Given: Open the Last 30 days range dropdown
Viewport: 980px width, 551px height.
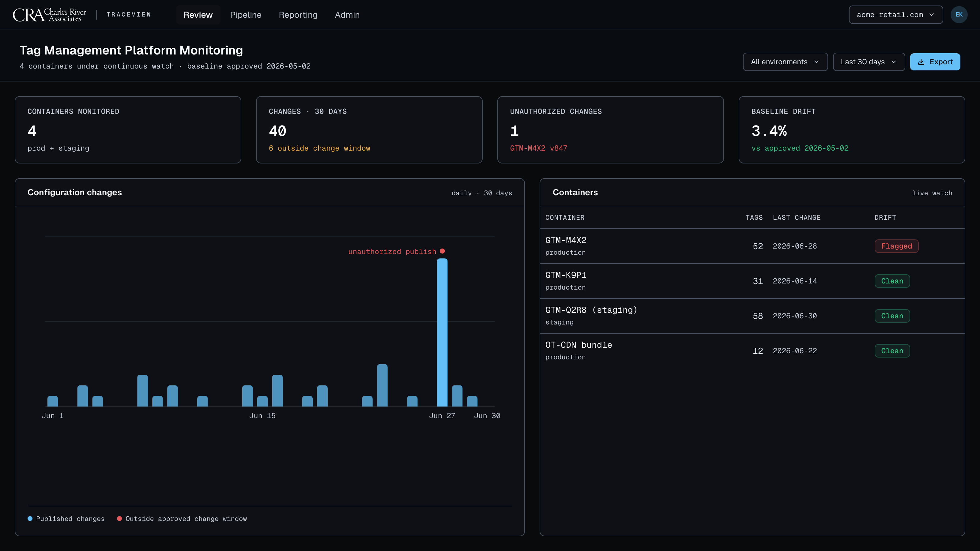Looking at the screenshot, I should (x=869, y=62).
